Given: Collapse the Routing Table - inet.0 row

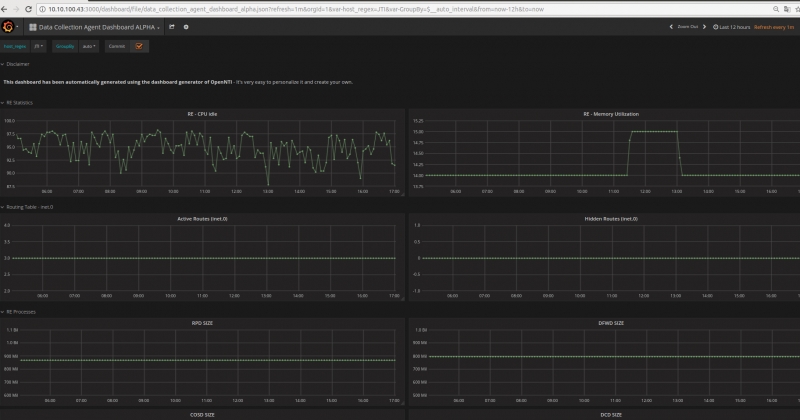Looking at the screenshot, I should 27,207.
